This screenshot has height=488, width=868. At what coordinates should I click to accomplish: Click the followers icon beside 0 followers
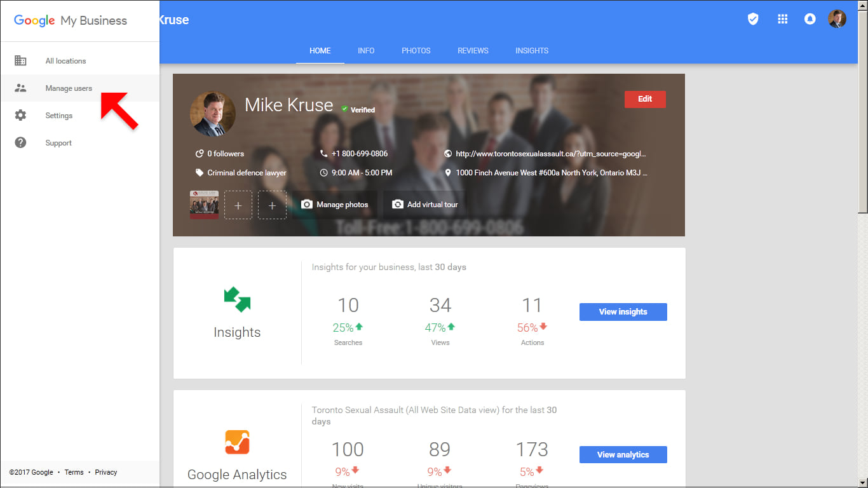pos(200,154)
